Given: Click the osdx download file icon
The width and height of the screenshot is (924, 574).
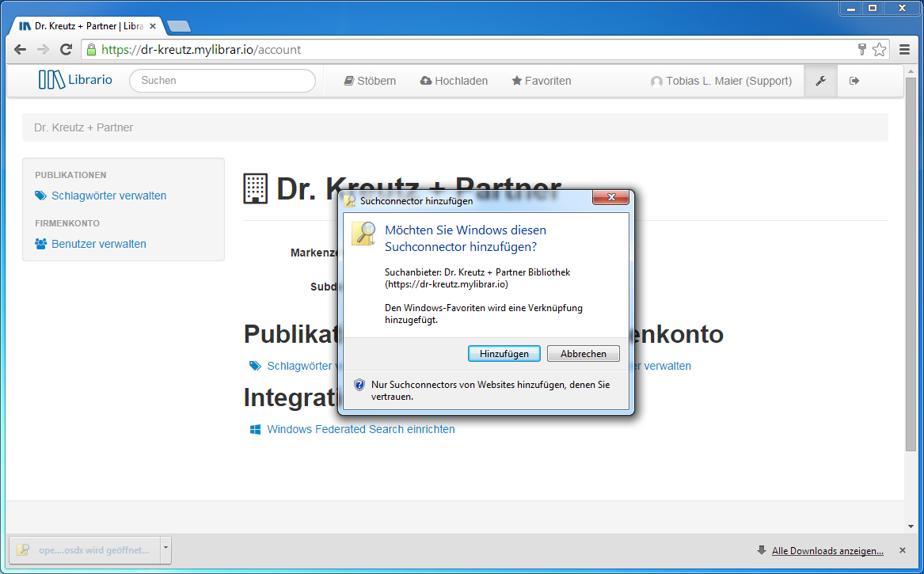Looking at the screenshot, I should coord(23,549).
